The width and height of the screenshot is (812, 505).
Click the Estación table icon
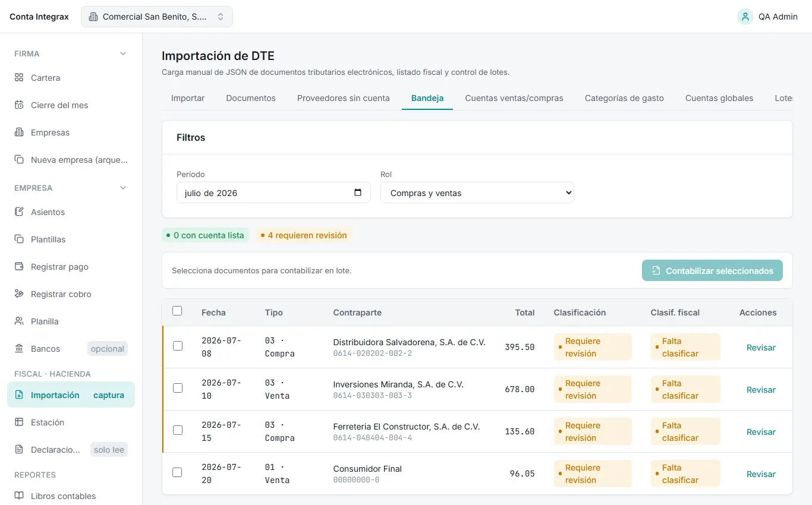[x=19, y=422]
